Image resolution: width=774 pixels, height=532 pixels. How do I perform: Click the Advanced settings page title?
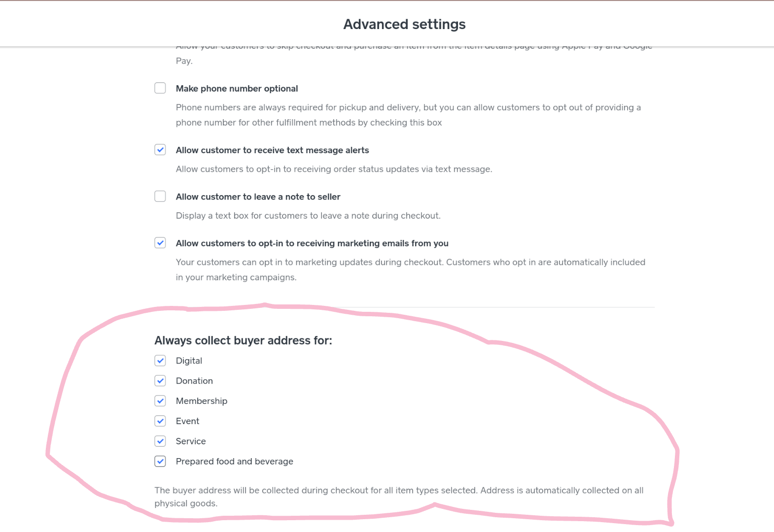[x=404, y=24]
